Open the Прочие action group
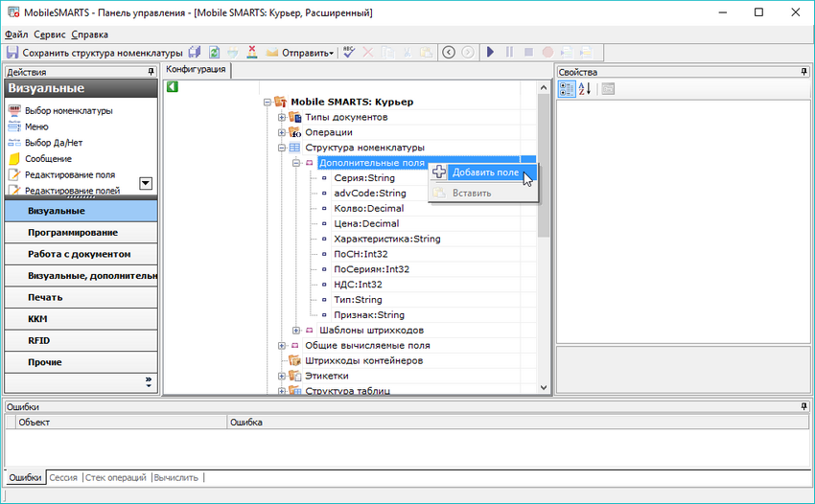Image resolution: width=815 pixels, height=504 pixels. pyautogui.click(x=81, y=363)
